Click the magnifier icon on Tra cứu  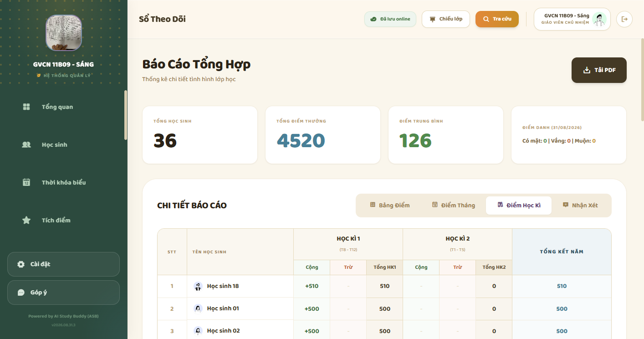click(486, 19)
